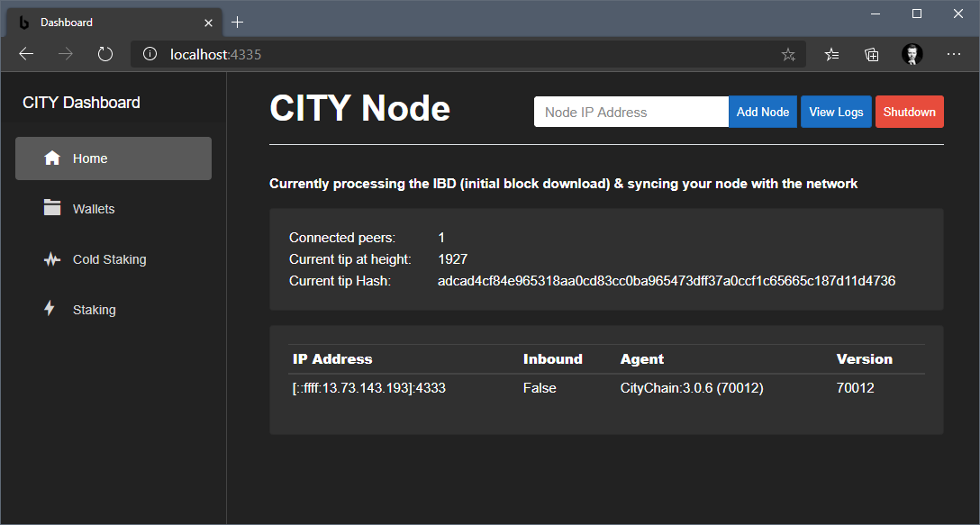Click the IP Address column header

[331, 358]
